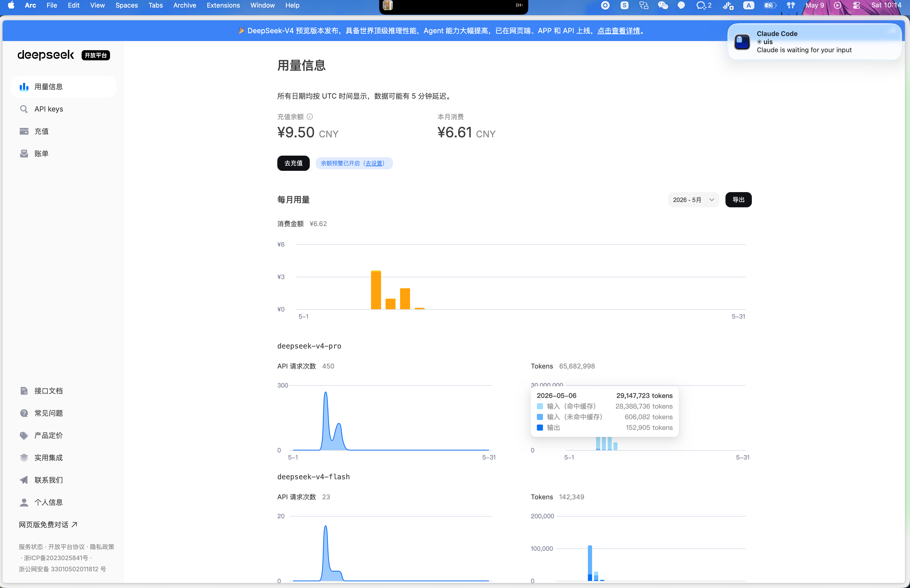The height and width of the screenshot is (588, 910).
Task: Click the API 请求次数 23 count
Action: [x=326, y=497]
